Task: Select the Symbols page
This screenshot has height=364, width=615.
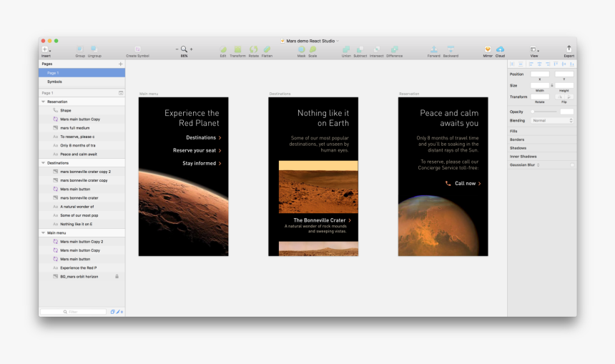Action: click(82, 82)
